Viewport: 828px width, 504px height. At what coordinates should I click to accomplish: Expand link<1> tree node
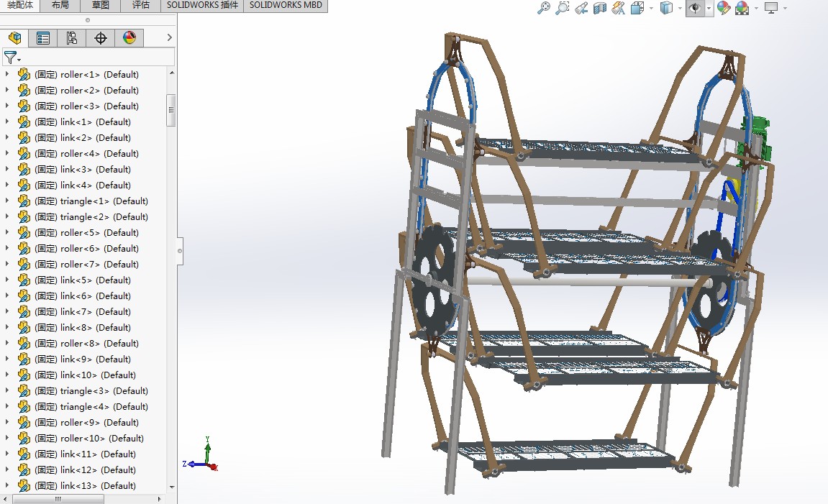7,122
